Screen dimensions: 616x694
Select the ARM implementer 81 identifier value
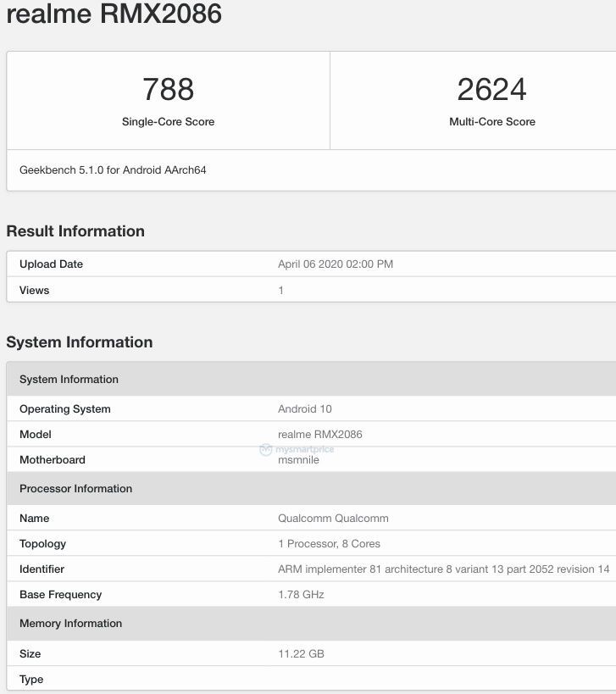tap(444, 569)
